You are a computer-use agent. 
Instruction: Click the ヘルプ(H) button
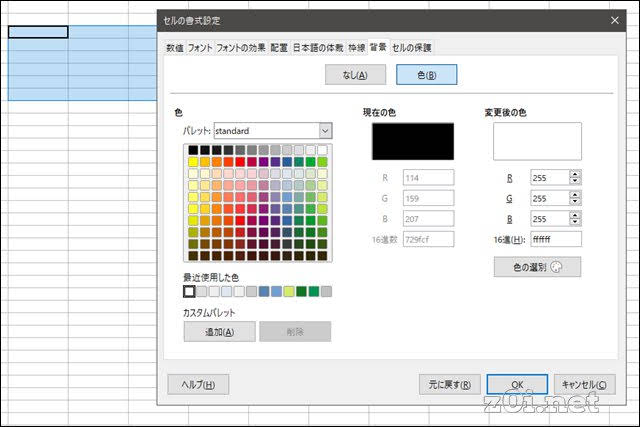point(198,385)
